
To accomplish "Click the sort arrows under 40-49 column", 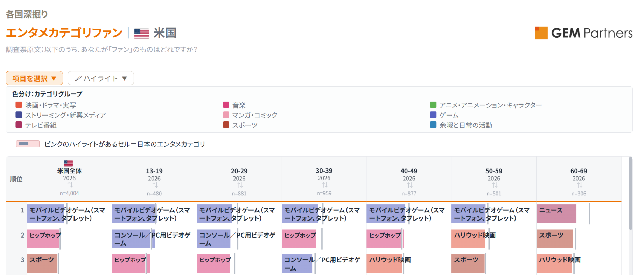I will click(410, 185).
